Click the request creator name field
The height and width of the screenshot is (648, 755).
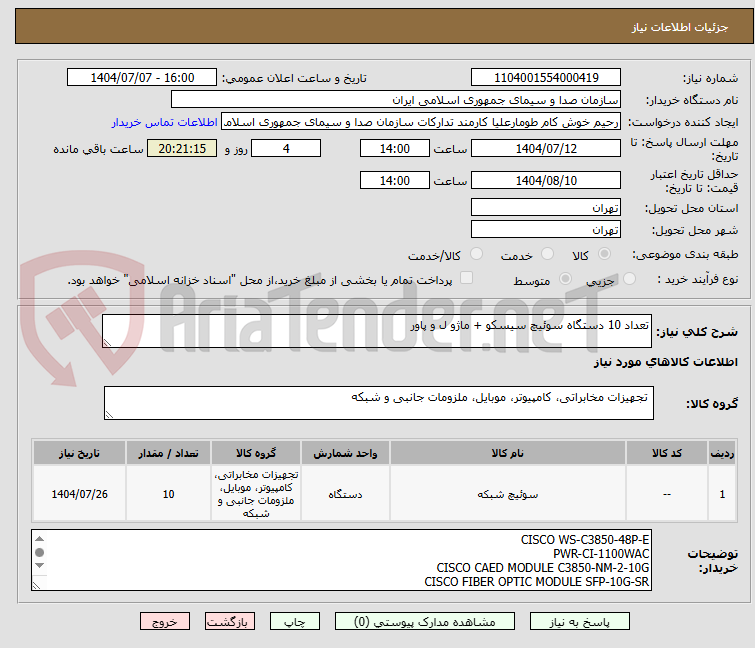point(421,122)
